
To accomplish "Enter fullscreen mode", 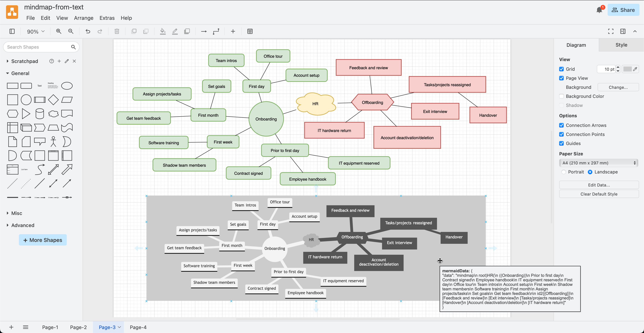I will [x=610, y=31].
